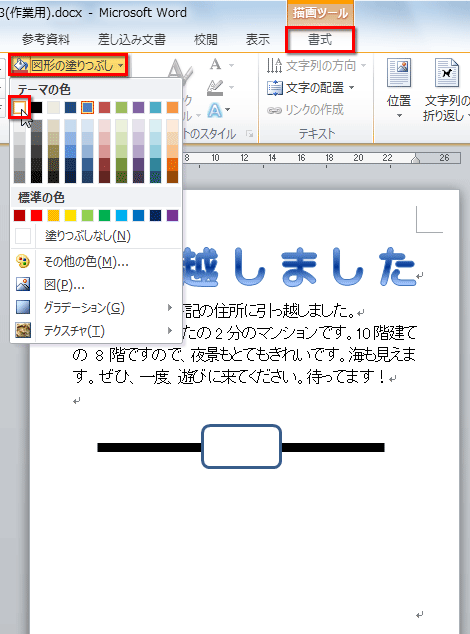Open 文字の配置 text alignment dropdown
Image resolution: width=470 pixels, height=634 pixels.
(x=311, y=88)
